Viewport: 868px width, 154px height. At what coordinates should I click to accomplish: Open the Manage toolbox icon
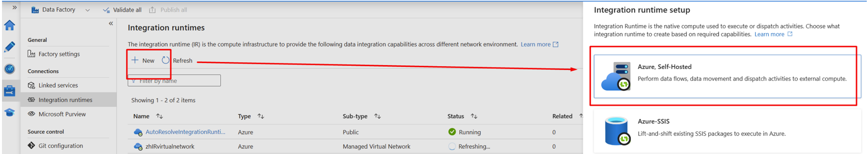(x=10, y=91)
